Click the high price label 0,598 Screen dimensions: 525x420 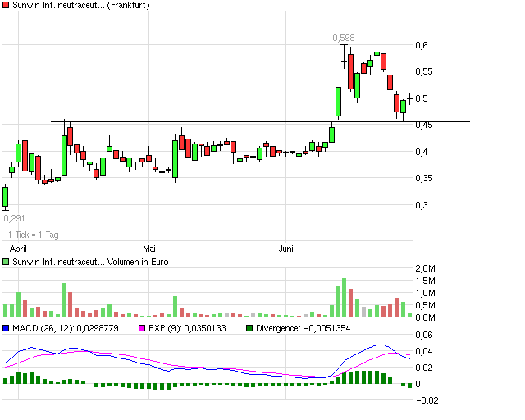[x=344, y=38]
